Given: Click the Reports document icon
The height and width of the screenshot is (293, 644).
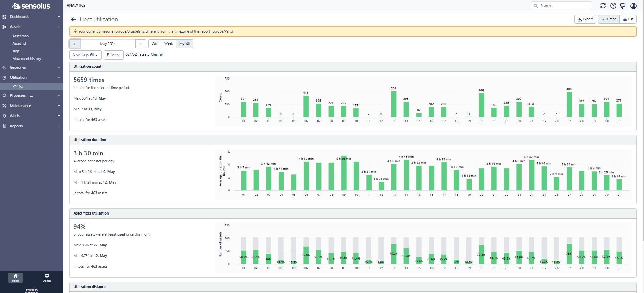Looking at the screenshot, I should [x=4, y=126].
